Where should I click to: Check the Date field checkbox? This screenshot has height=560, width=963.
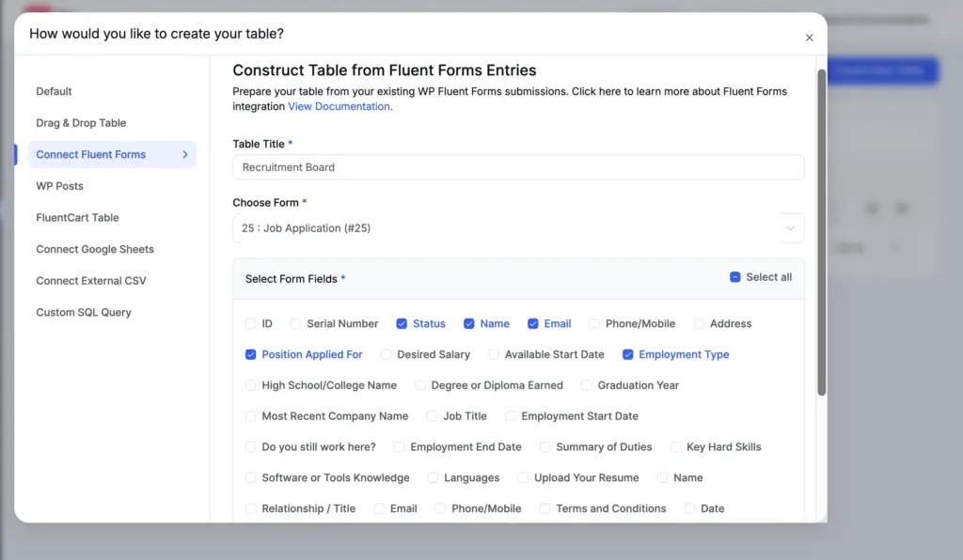(689, 508)
